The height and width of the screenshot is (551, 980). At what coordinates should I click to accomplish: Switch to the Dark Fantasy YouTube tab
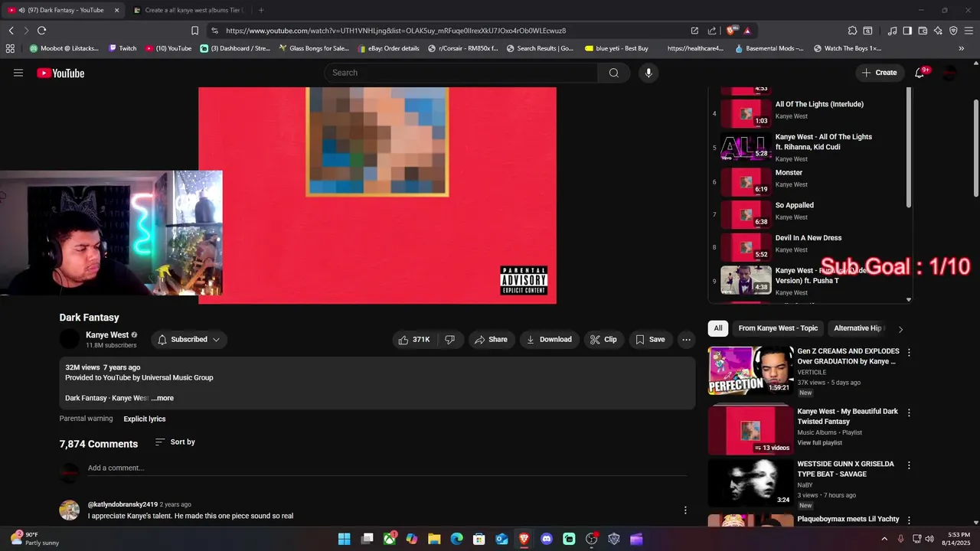pyautogui.click(x=64, y=10)
